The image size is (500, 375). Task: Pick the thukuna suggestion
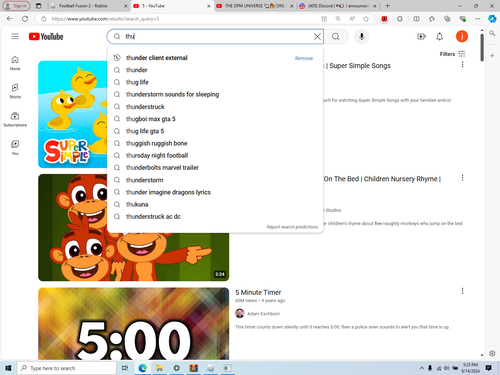pos(215,204)
